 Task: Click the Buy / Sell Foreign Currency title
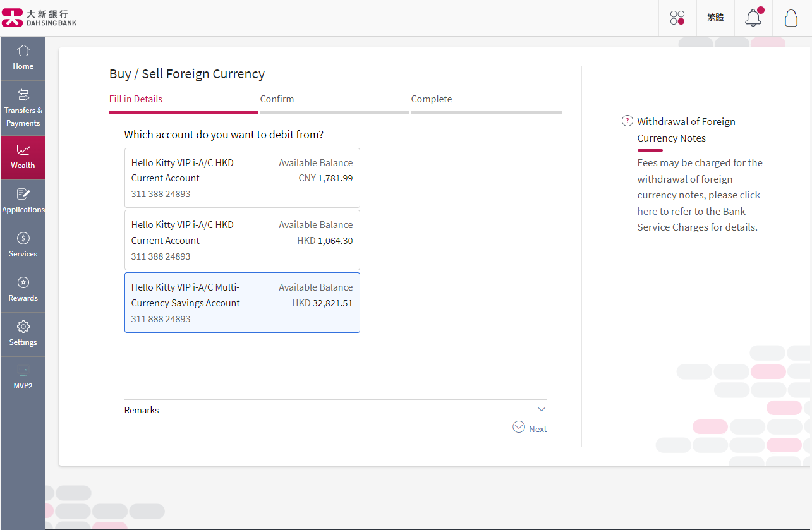click(187, 74)
